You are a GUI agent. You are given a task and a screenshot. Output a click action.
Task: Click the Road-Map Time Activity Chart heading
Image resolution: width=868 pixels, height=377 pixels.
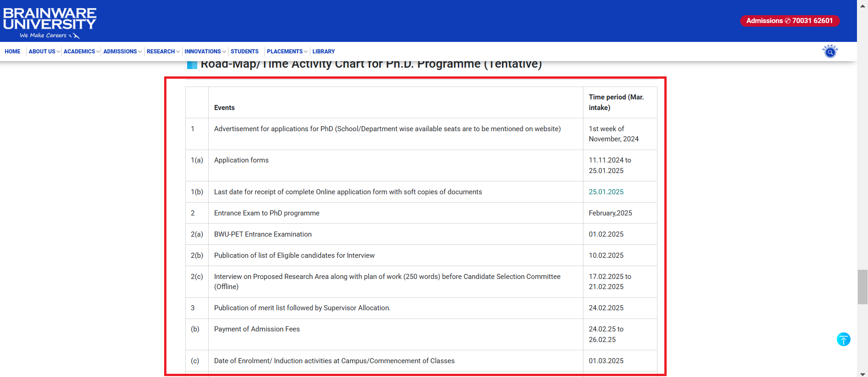coord(371,64)
